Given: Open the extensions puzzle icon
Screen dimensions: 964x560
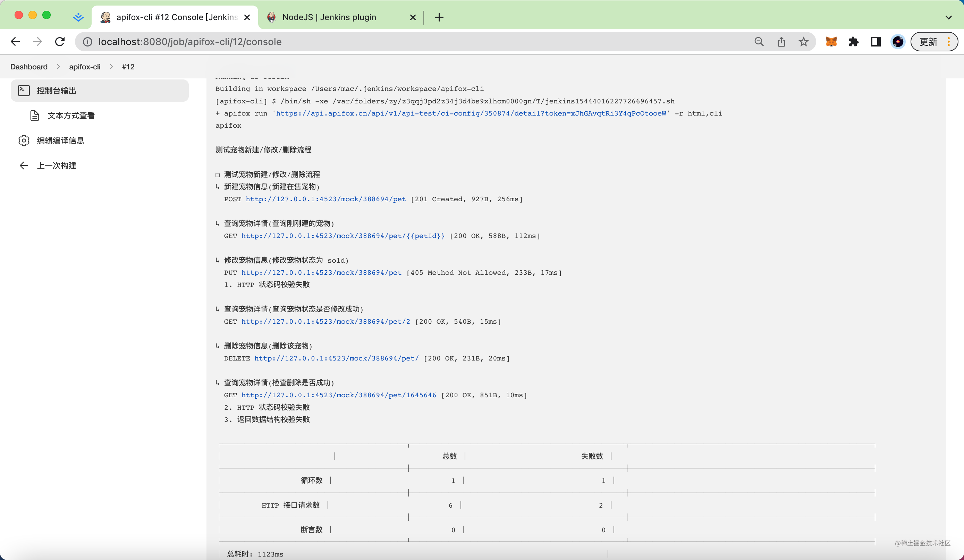Looking at the screenshot, I should point(853,42).
